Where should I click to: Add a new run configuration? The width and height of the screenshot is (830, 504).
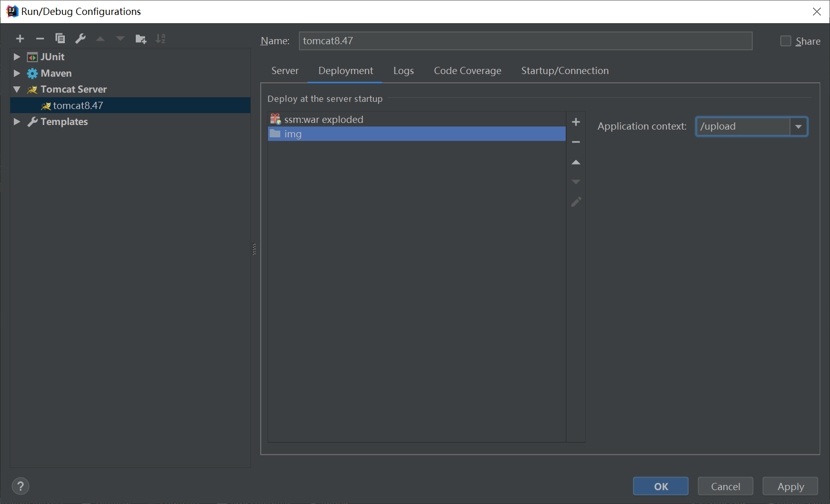click(20, 38)
